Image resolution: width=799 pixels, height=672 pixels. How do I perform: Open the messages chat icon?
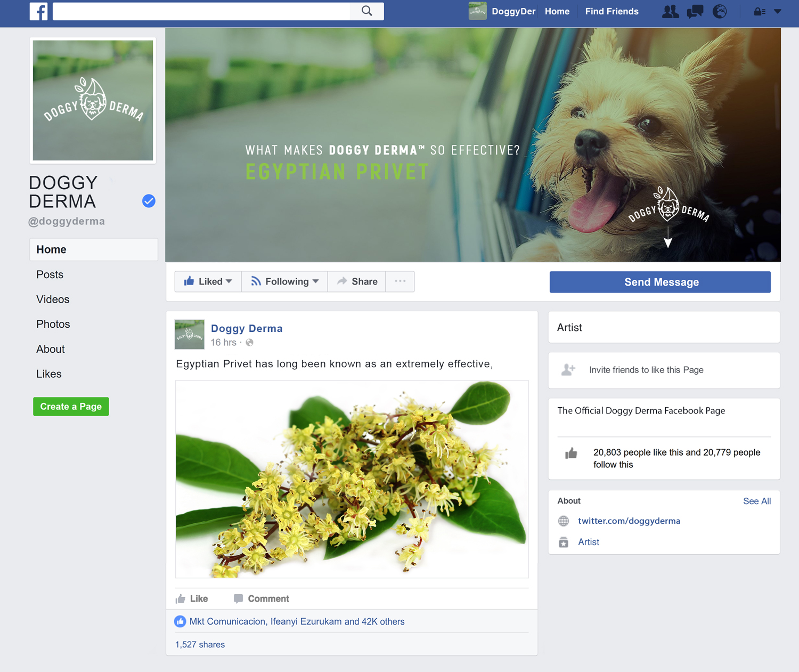(695, 11)
